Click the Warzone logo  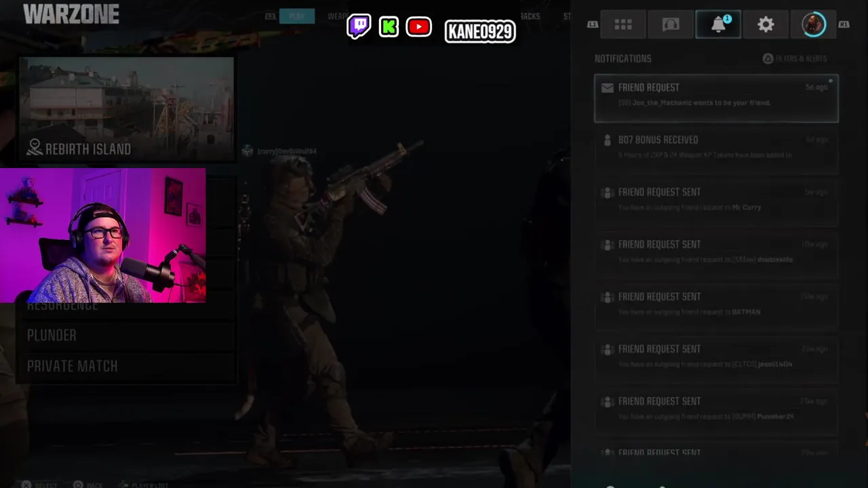pyautogui.click(x=71, y=14)
